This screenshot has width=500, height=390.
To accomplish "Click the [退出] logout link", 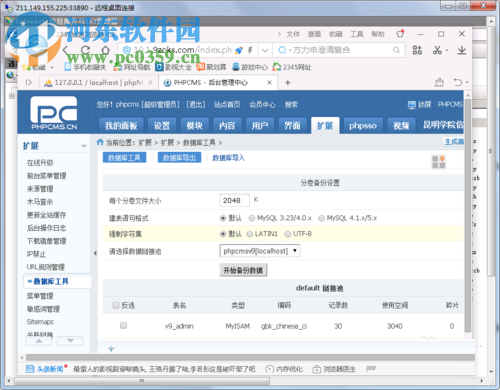I will [x=196, y=105].
